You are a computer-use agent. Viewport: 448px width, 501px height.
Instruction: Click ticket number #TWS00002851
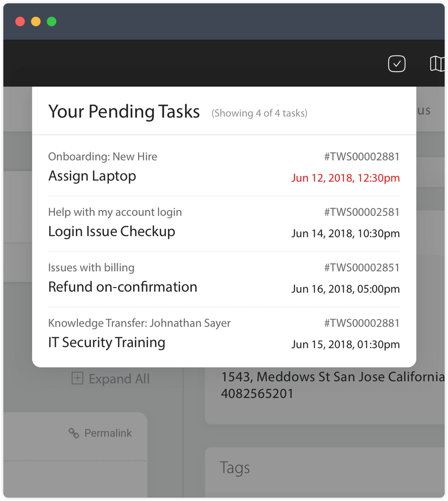click(362, 267)
